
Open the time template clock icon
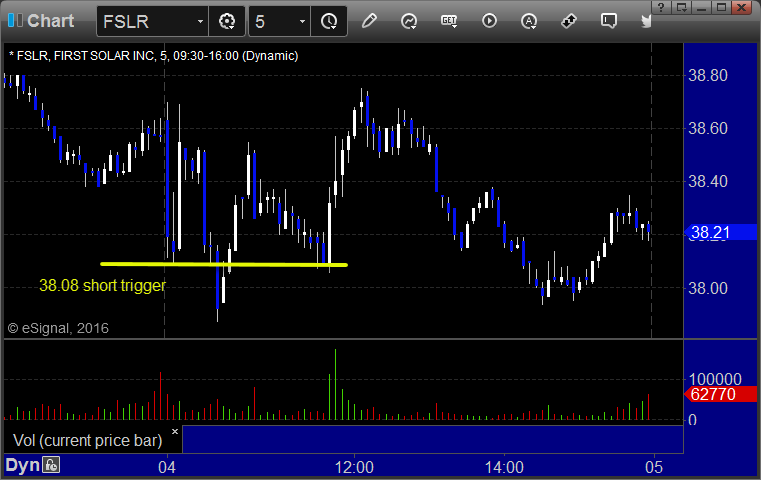coord(329,21)
